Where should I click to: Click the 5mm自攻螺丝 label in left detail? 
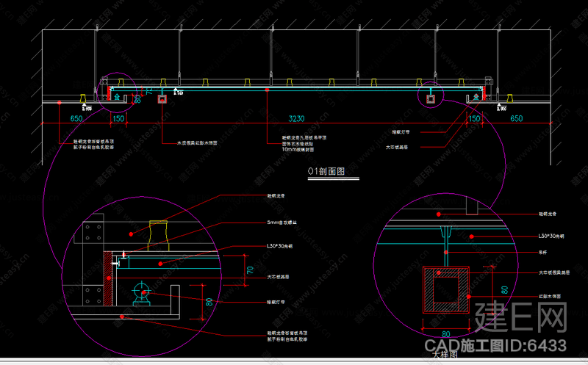click(282, 223)
